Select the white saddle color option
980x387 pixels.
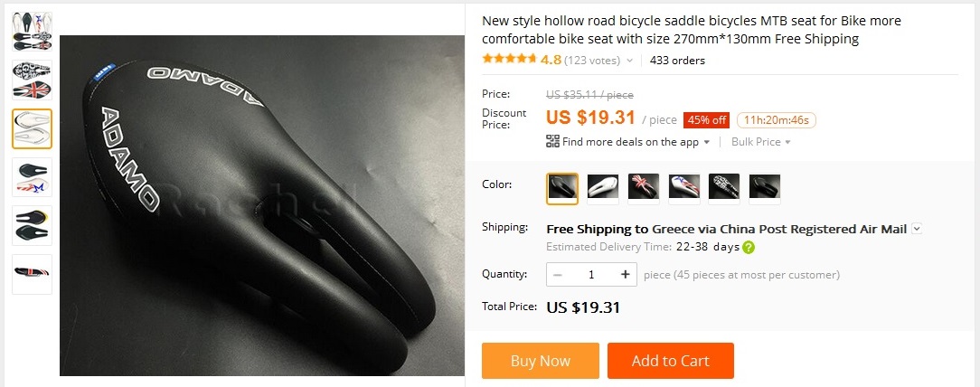pos(602,189)
